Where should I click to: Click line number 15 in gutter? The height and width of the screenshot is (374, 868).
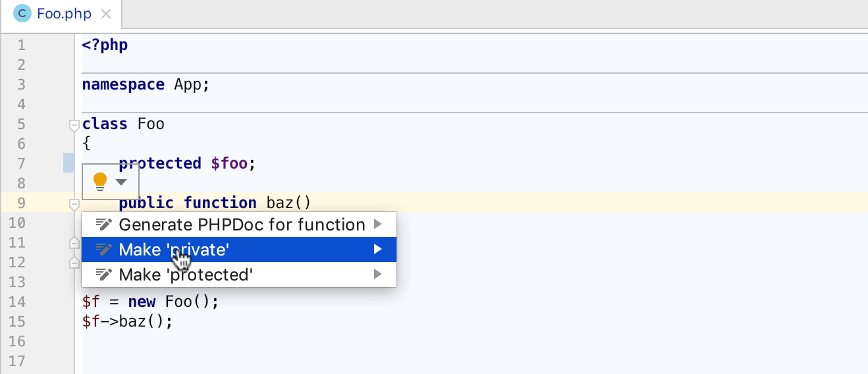click(18, 321)
